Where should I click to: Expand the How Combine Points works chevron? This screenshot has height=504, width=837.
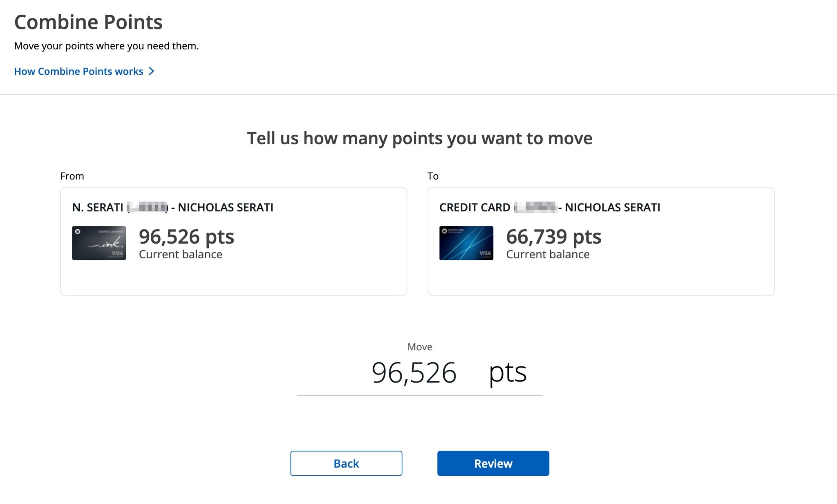click(151, 71)
